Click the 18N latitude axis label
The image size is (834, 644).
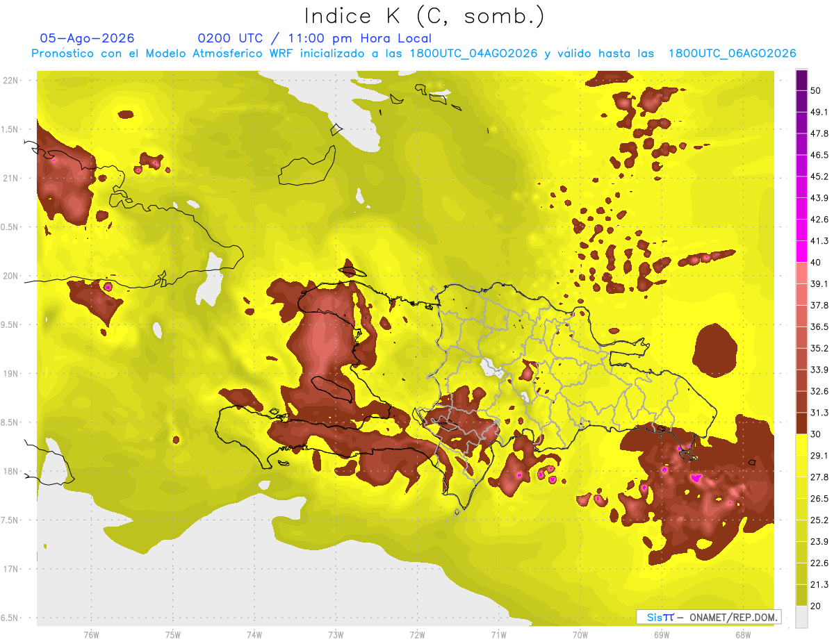pyautogui.click(x=11, y=471)
